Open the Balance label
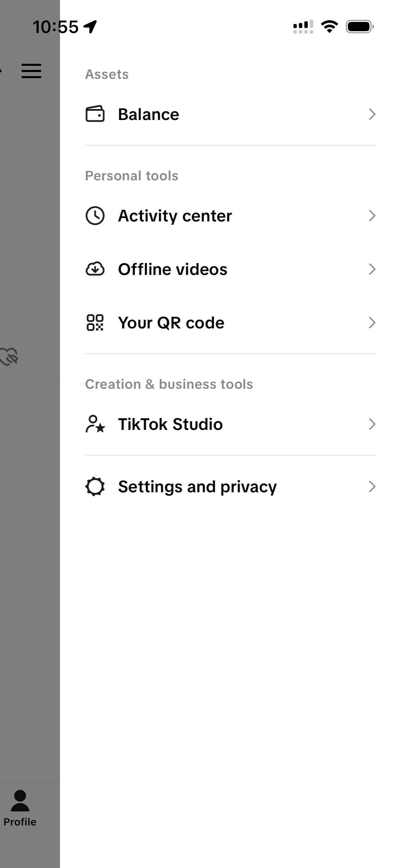The image size is (401, 868). [148, 114]
